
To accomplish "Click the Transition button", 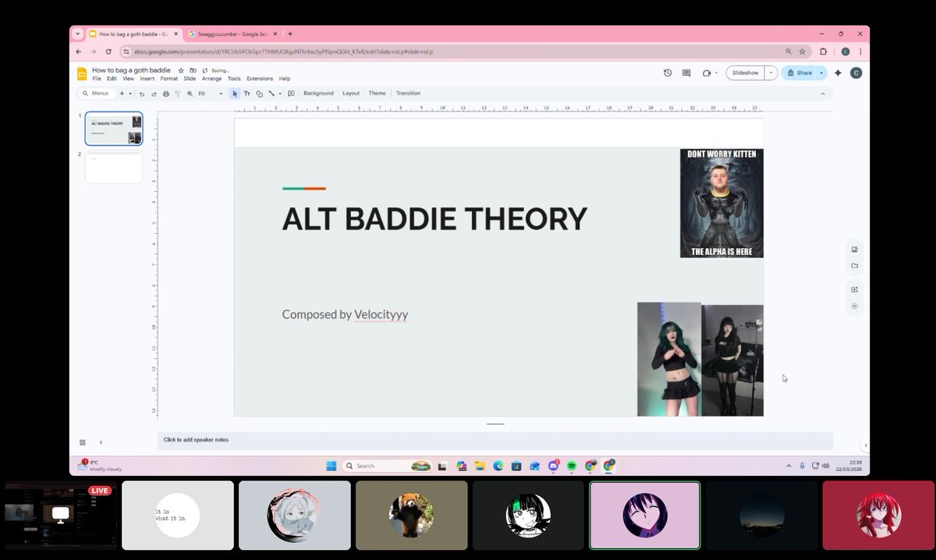I will [408, 94].
